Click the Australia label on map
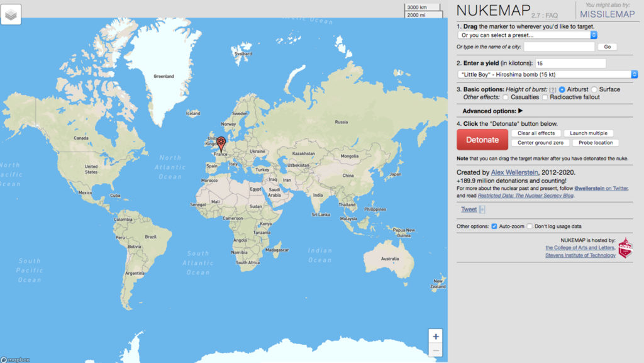The width and height of the screenshot is (644, 363). (x=390, y=259)
